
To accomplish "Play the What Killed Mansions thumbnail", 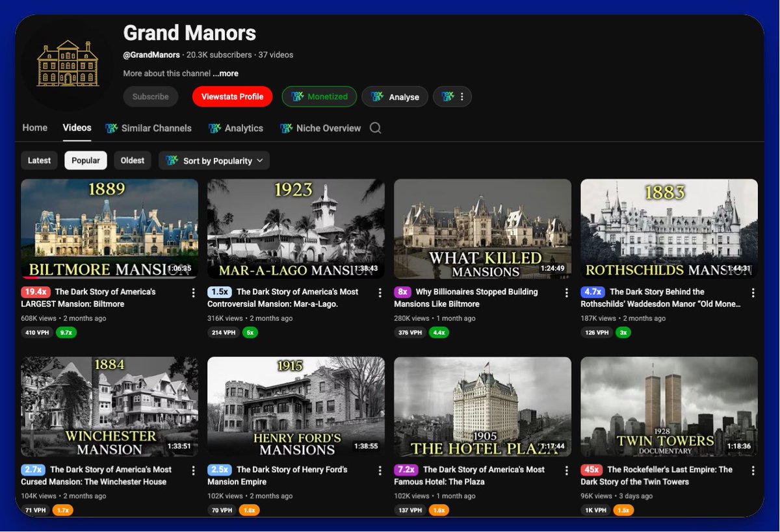I will coord(483,229).
